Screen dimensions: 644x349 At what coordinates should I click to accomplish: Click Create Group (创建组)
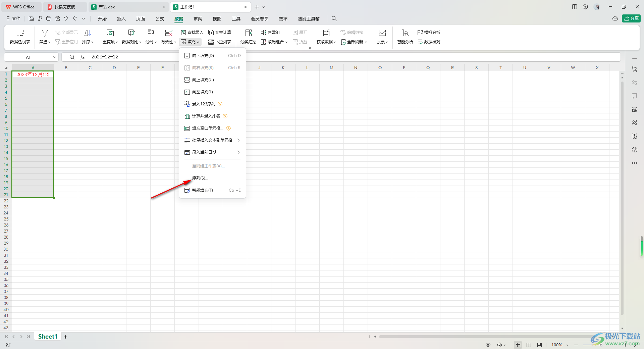pyautogui.click(x=270, y=33)
